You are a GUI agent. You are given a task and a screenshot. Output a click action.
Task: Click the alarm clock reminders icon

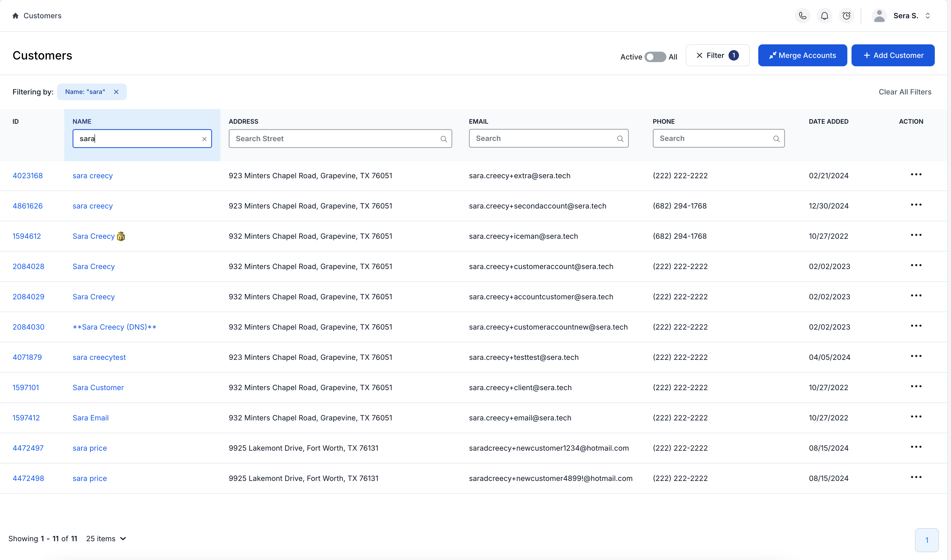(847, 15)
